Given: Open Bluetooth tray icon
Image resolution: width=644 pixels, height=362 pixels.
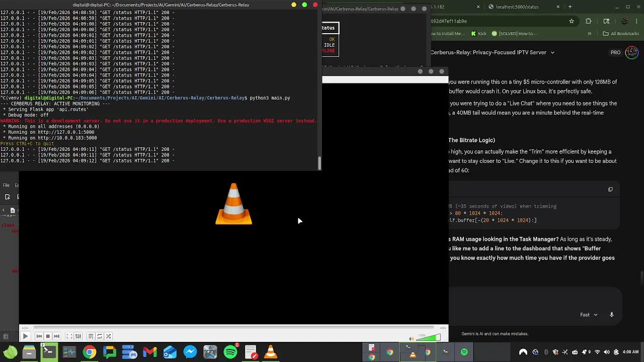Looking at the screenshot, I should pos(546,352).
